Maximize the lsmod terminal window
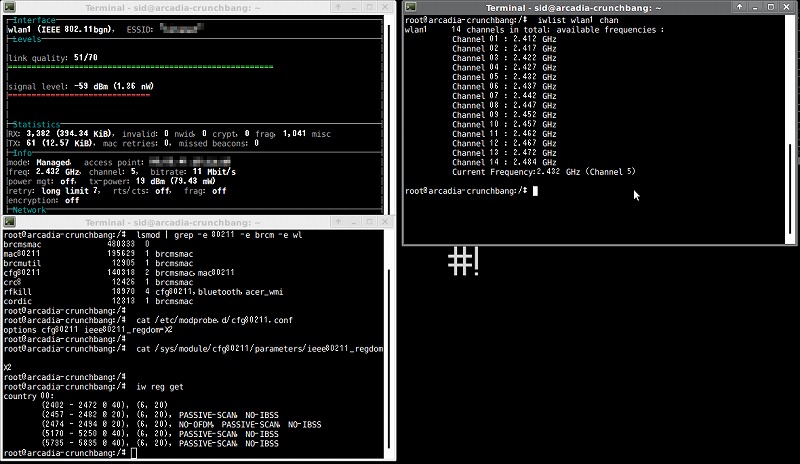The image size is (800, 464). coord(370,222)
